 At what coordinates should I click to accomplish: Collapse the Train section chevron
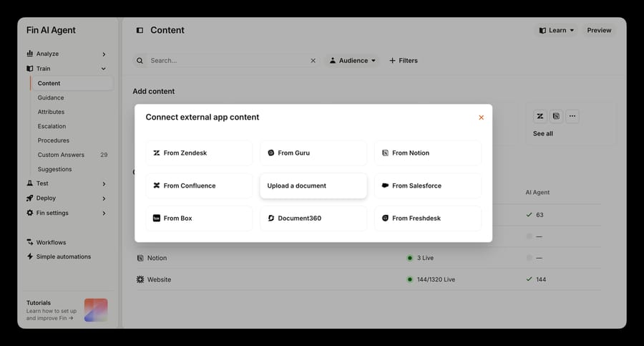(104, 69)
